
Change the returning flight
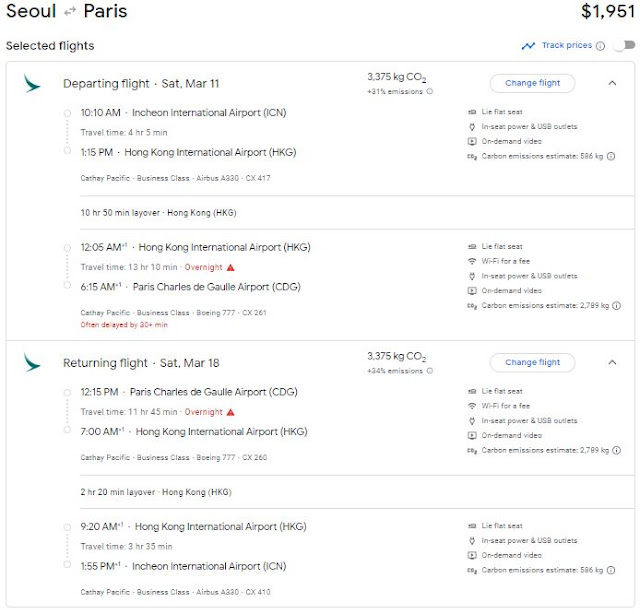pyautogui.click(x=532, y=362)
